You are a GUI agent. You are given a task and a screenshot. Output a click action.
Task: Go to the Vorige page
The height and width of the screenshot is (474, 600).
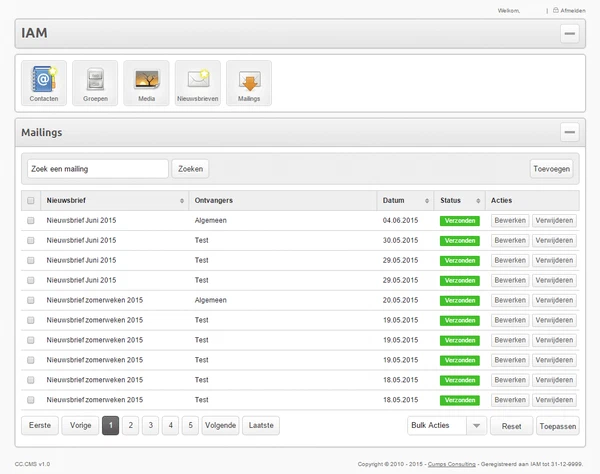[80, 426]
